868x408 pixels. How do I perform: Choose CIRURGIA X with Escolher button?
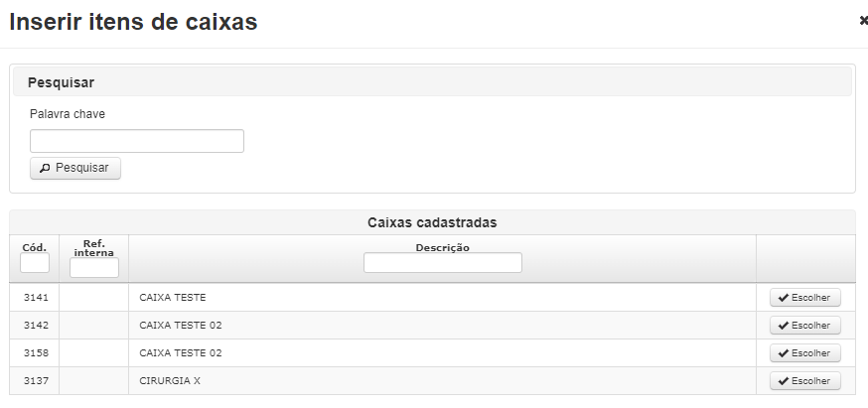pyautogui.click(x=805, y=381)
